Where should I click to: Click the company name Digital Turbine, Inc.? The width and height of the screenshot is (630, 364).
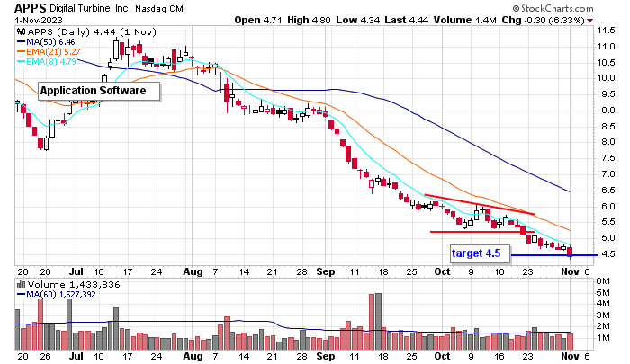click(x=90, y=8)
